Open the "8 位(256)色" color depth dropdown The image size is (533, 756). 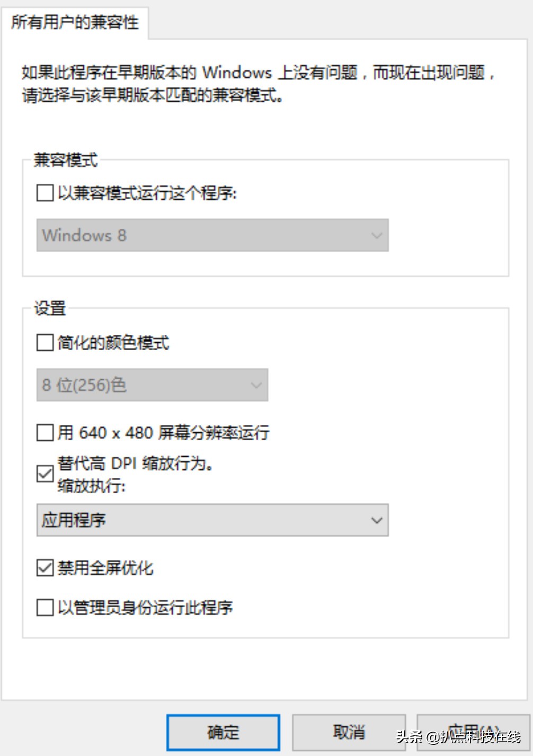(151, 385)
